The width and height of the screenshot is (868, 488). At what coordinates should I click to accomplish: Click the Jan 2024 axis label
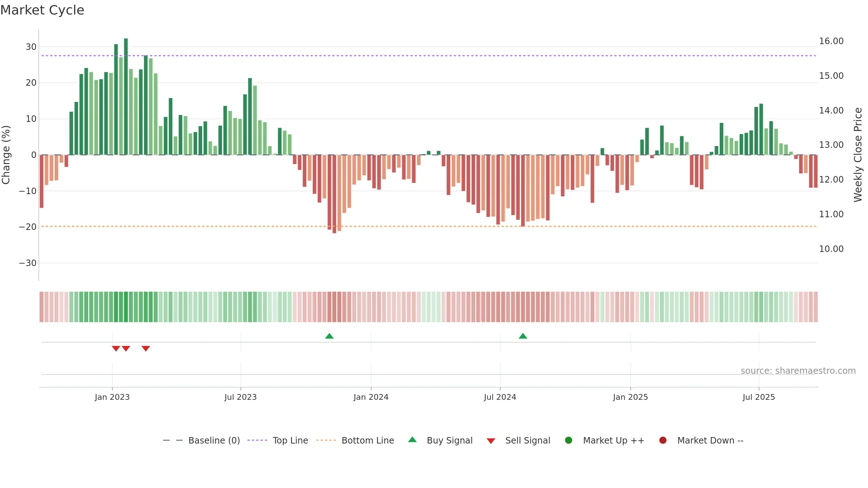click(371, 397)
